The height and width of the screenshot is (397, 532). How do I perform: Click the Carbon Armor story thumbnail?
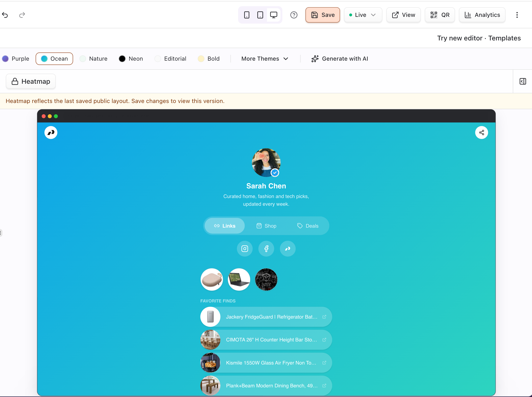[x=266, y=279]
